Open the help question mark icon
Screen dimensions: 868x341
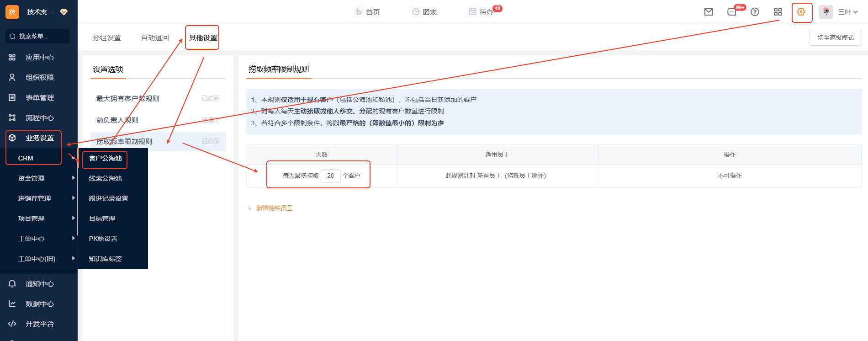point(755,12)
